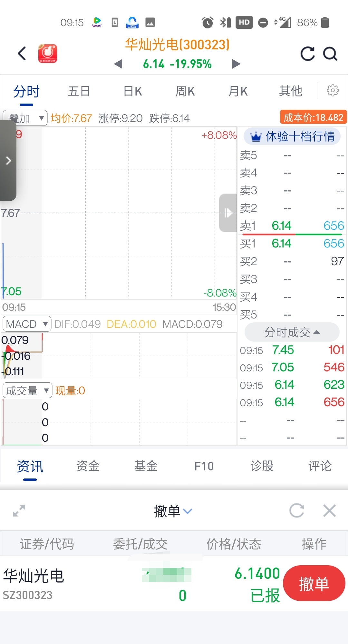
Task: Tap the 7.05 trade with 546 volume
Action: click(x=292, y=367)
